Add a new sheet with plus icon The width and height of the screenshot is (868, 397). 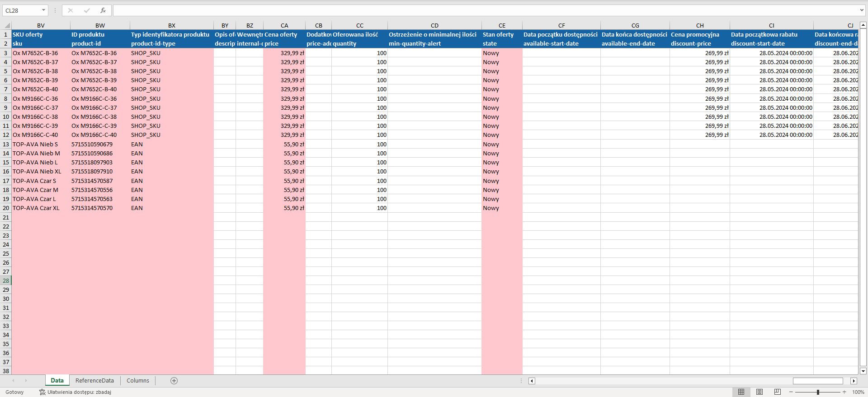[x=174, y=381]
